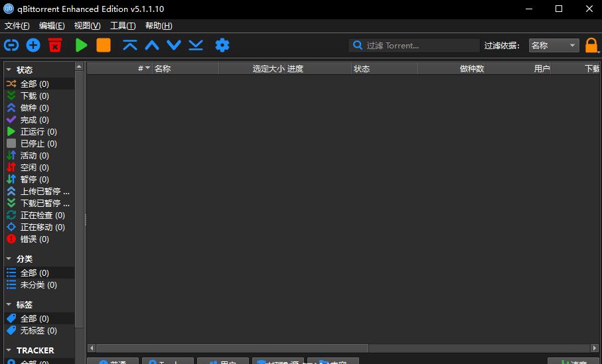Image resolution: width=602 pixels, height=364 pixels.
Task: Collapse the 标签 section
Action: coord(9,304)
